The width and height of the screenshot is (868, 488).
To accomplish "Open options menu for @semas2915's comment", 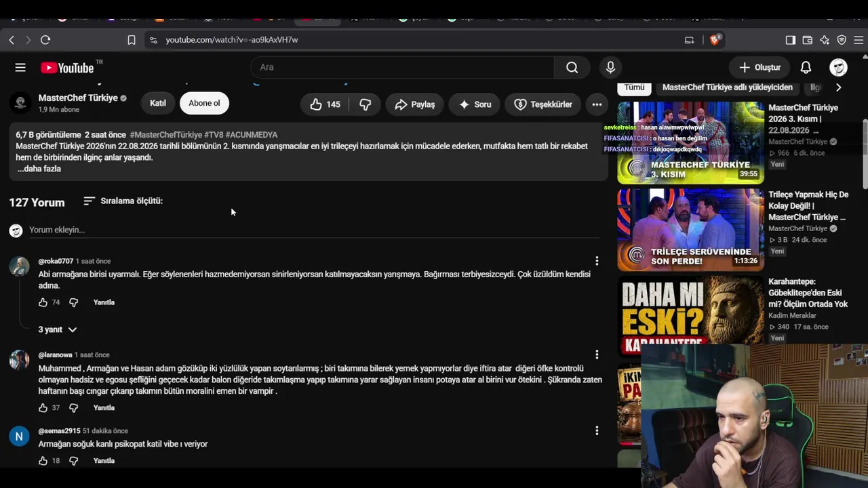I will (597, 430).
